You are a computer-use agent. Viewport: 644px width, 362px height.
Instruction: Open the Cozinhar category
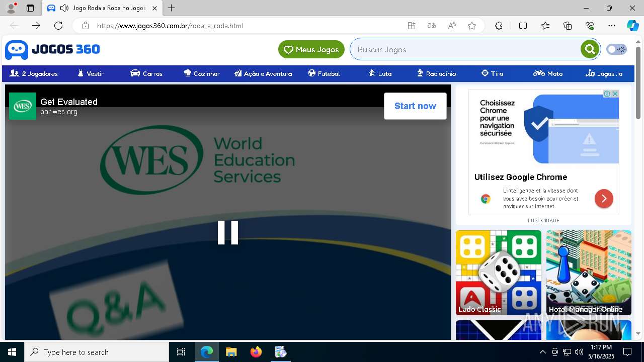pos(202,73)
